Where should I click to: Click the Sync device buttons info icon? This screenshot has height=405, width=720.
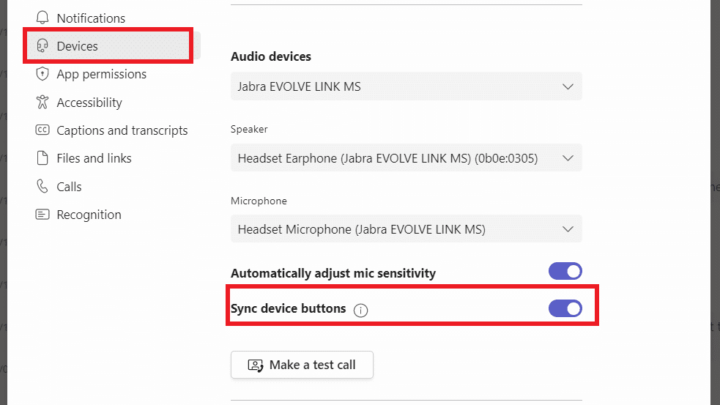tap(361, 310)
